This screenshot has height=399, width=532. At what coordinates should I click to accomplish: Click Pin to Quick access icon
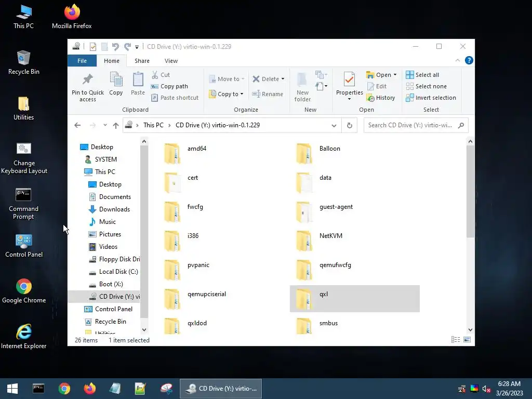point(87,87)
